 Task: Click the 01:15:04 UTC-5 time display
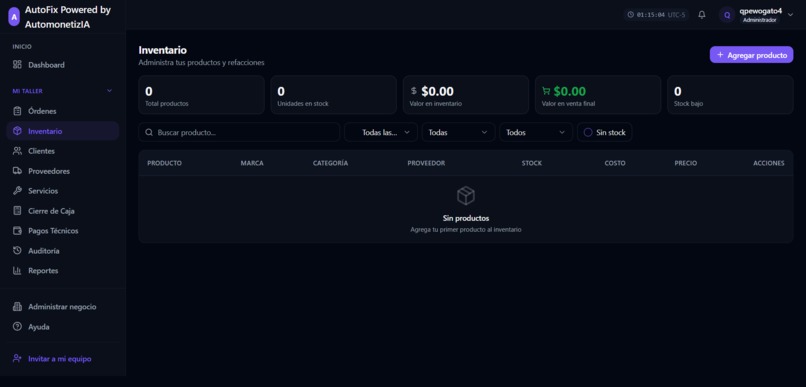coord(656,15)
